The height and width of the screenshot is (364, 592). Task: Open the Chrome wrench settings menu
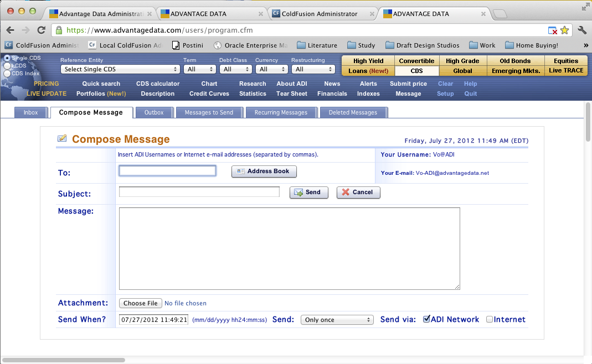tap(582, 30)
